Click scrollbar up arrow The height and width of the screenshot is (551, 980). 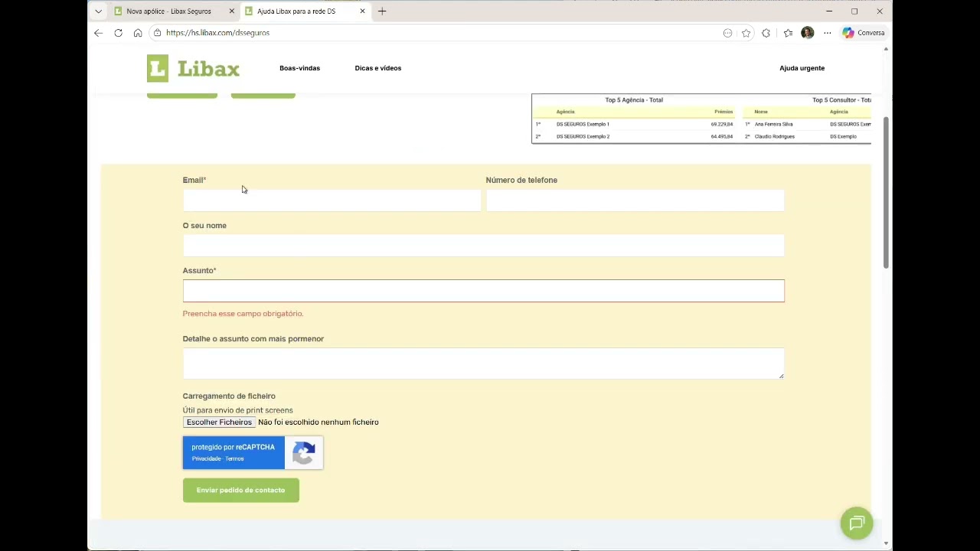click(x=886, y=49)
